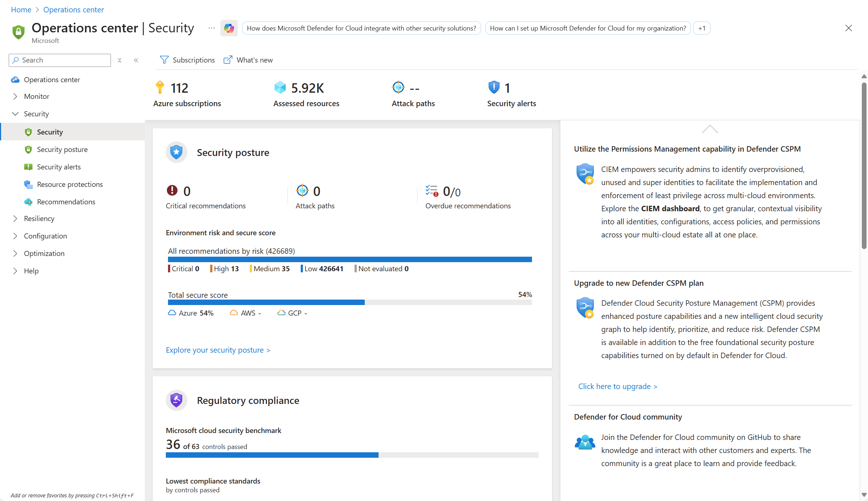This screenshot has width=868, height=501.
Task: Click the Assessed resources cube icon
Action: [x=280, y=88]
